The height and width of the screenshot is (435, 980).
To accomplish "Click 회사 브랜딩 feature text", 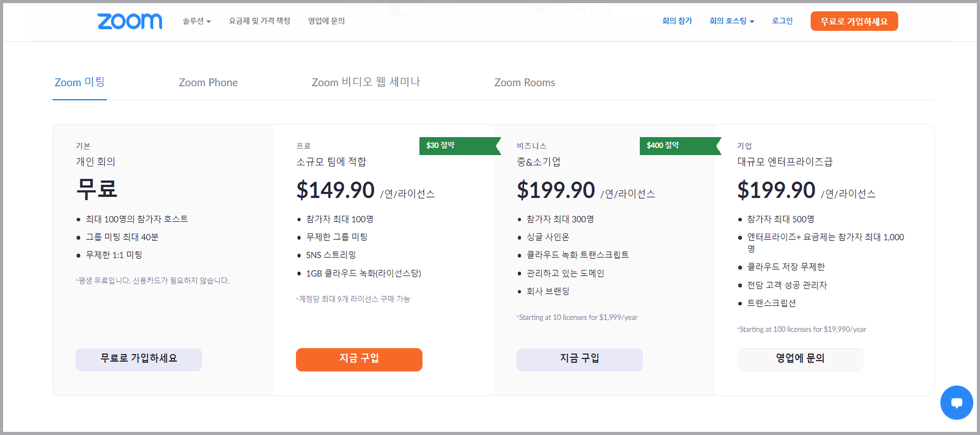I will pos(548,291).
